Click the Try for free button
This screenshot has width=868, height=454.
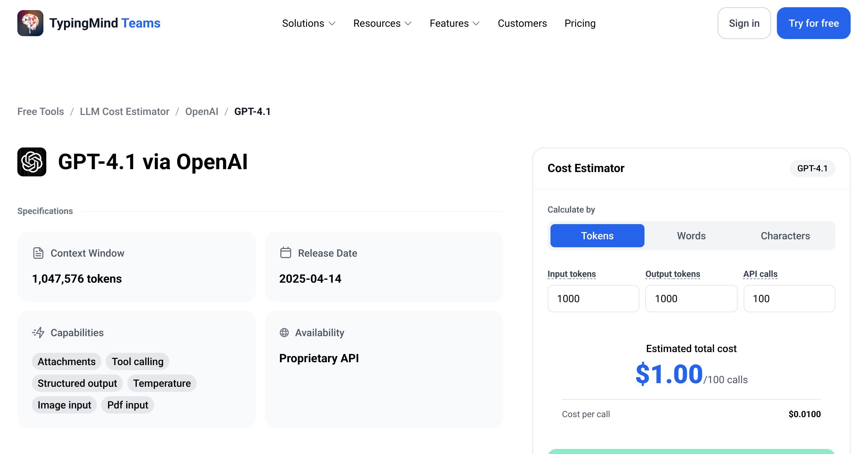coord(814,23)
